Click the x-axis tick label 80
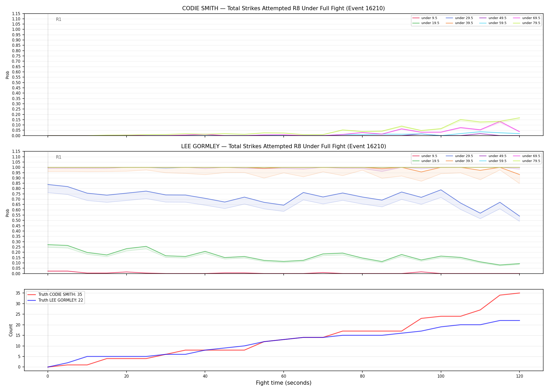This screenshot has height=392, width=549. [362, 376]
